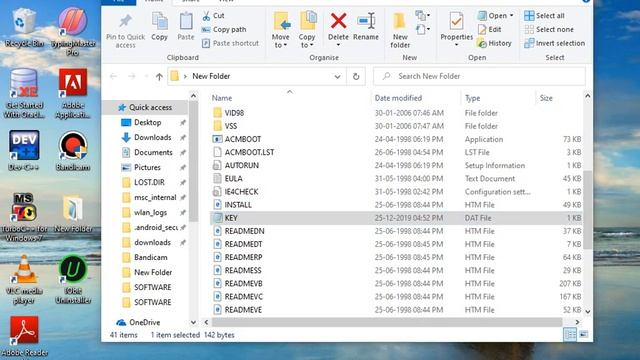The width and height of the screenshot is (640, 360).
Task: Switch to Details view icon in status bar
Action: (x=570, y=335)
